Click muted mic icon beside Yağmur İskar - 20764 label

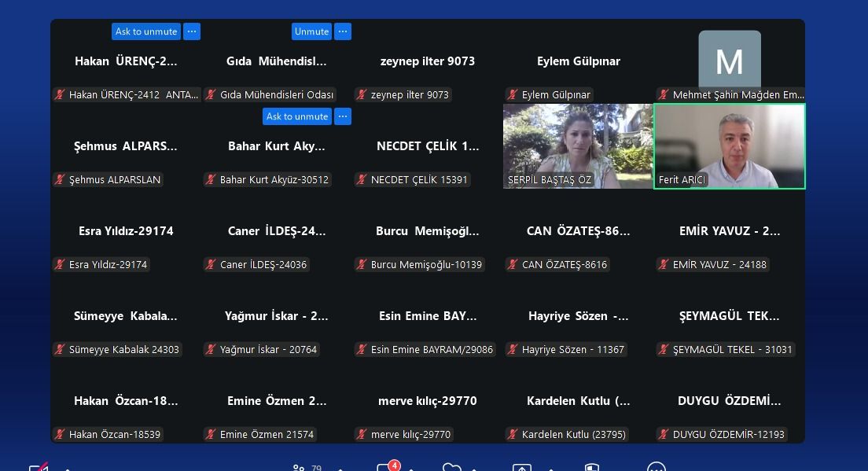coord(211,349)
